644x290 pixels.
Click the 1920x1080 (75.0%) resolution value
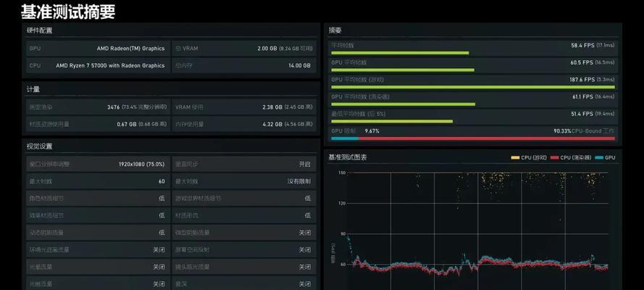pyautogui.click(x=142, y=165)
